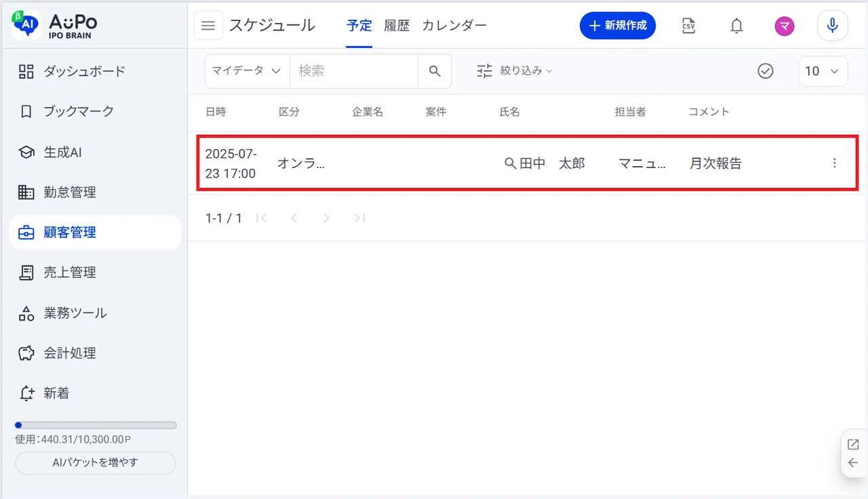Viewport: 868px width, 499px height.
Task: Focus the 検索 search field
Action: 353,71
